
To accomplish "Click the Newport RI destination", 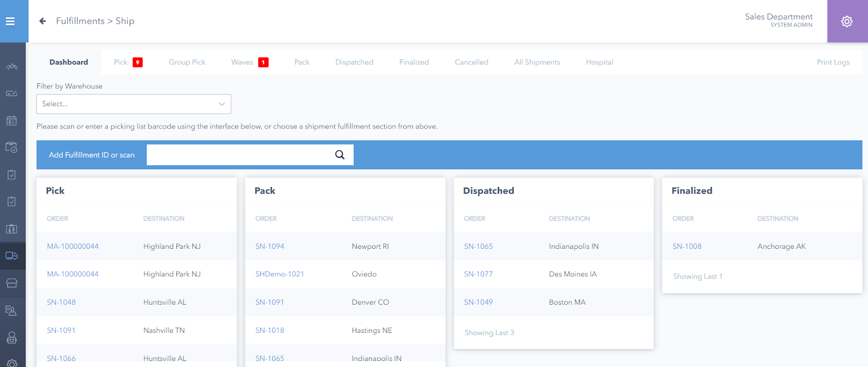I will [x=371, y=247].
